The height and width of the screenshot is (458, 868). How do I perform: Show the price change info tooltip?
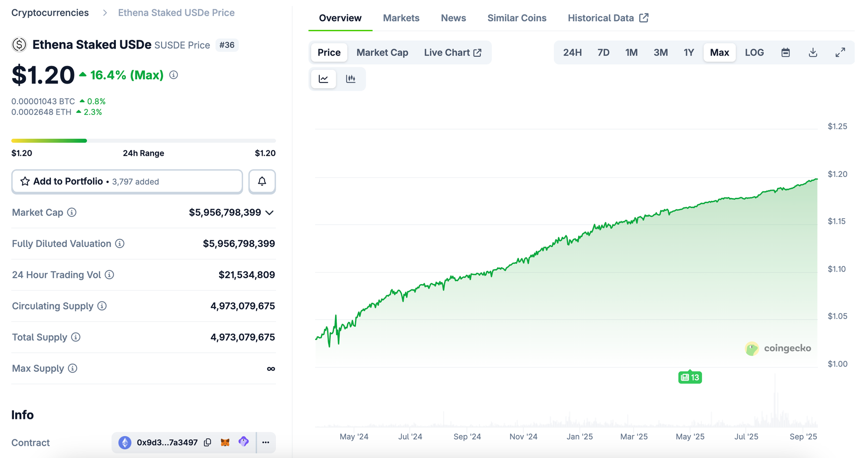pos(174,75)
